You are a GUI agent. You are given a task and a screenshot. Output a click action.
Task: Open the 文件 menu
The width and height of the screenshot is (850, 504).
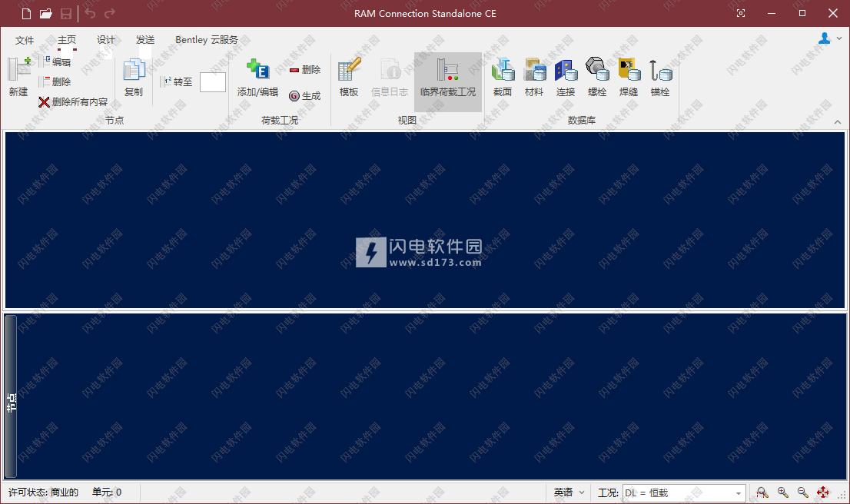pos(25,40)
